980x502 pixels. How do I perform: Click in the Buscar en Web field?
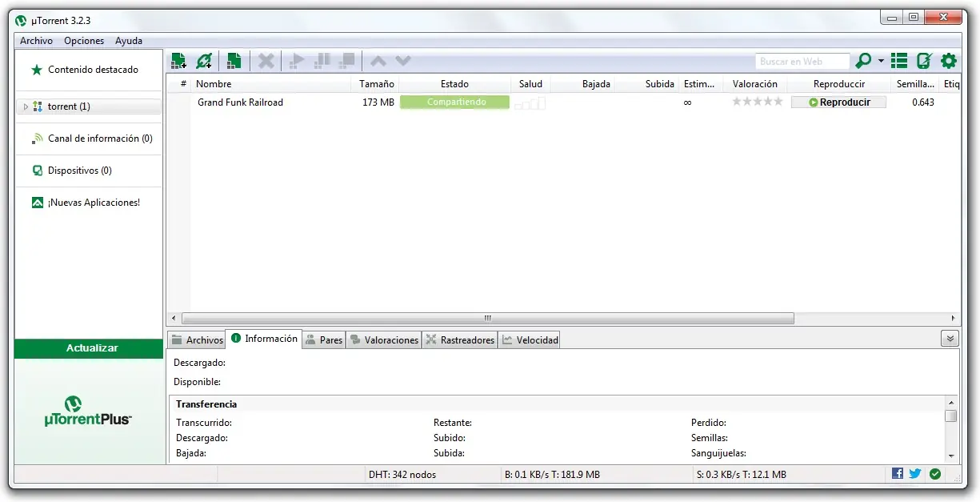point(802,62)
